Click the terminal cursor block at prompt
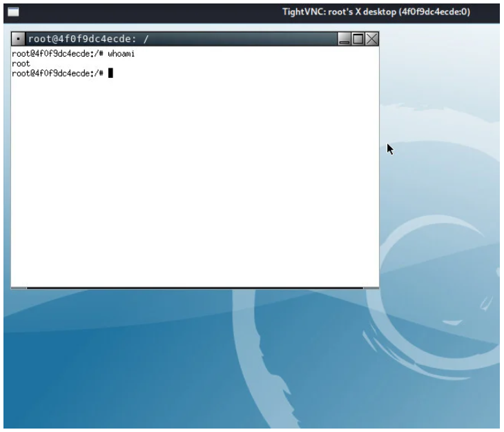The width and height of the screenshot is (504, 432). pos(110,73)
